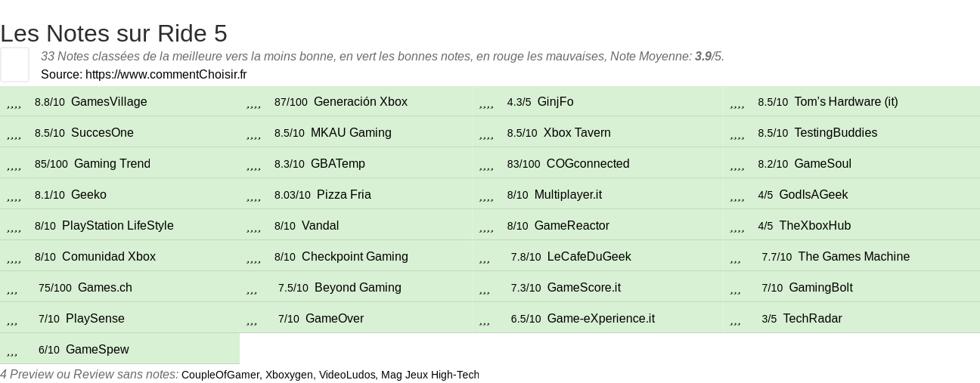Click the 7.7/10 score of The Games Machine
The image size is (980, 383).
(777, 257)
